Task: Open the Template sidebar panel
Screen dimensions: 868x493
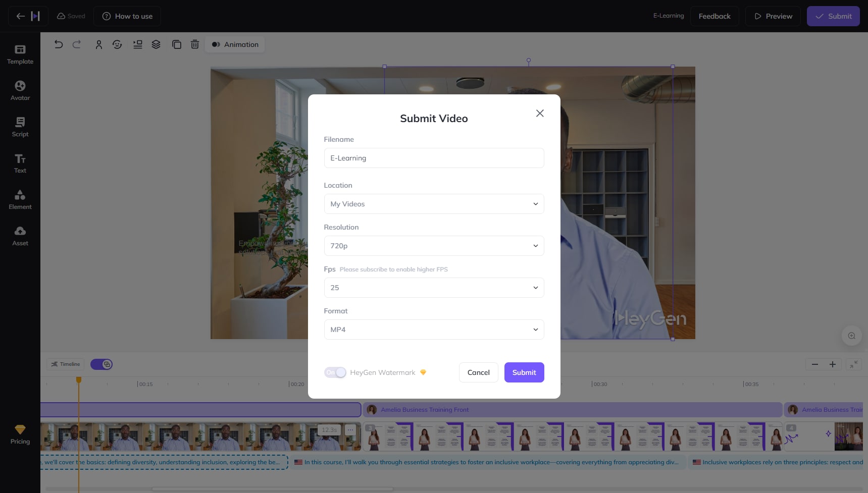Action: 20,54
